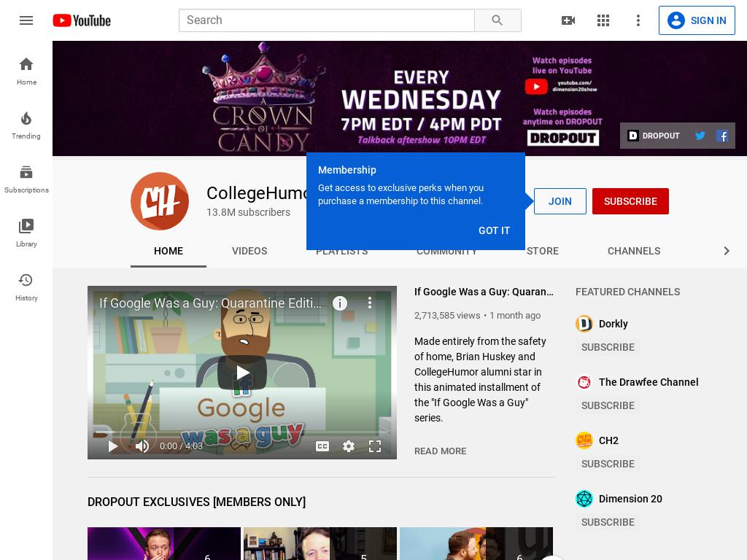Click the YouTube logo

pos(82,20)
